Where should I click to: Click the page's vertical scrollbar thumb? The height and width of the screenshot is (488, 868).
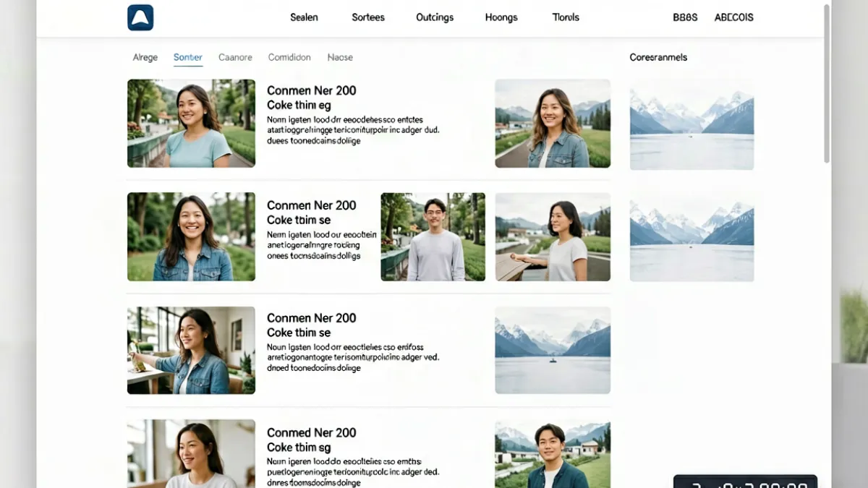[827, 83]
